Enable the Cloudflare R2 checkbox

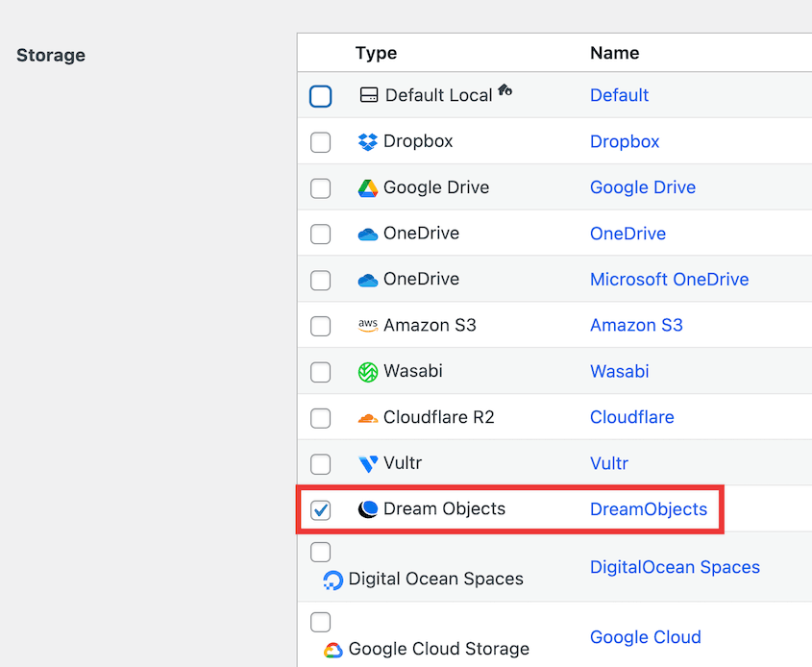coord(321,418)
